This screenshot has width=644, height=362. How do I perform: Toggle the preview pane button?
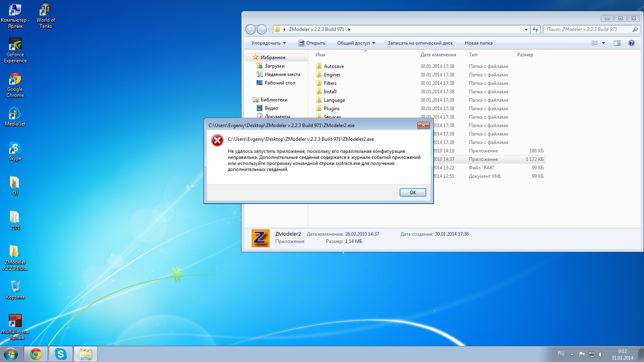pyautogui.click(x=617, y=43)
